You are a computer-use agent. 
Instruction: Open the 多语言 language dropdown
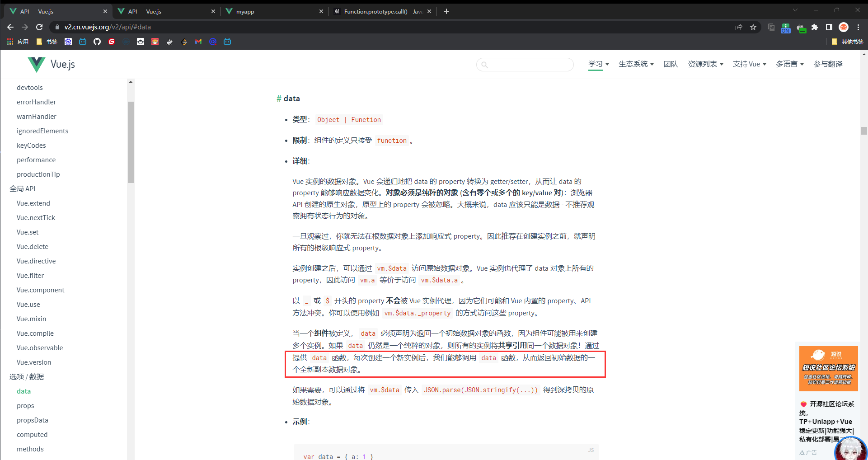pyautogui.click(x=789, y=64)
